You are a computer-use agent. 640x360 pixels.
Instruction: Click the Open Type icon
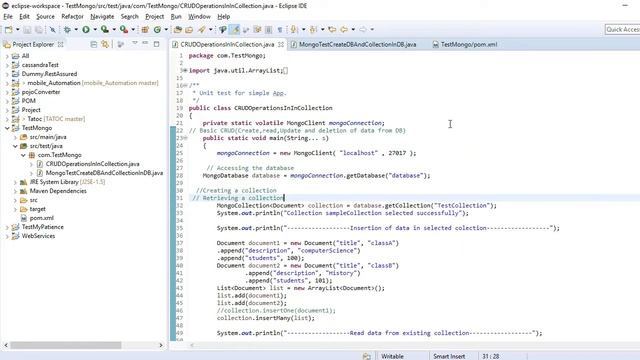(x=178, y=29)
